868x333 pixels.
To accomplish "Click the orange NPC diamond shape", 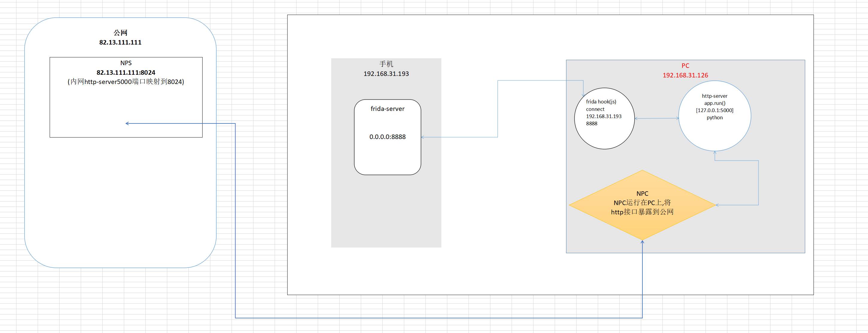I will pyautogui.click(x=642, y=205).
